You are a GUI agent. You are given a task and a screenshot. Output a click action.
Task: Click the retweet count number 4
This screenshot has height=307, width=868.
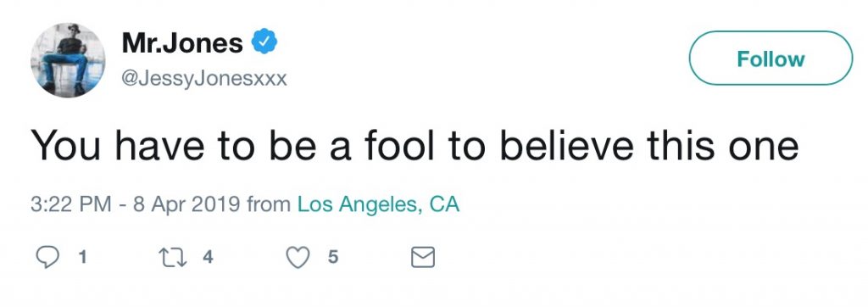click(x=208, y=257)
